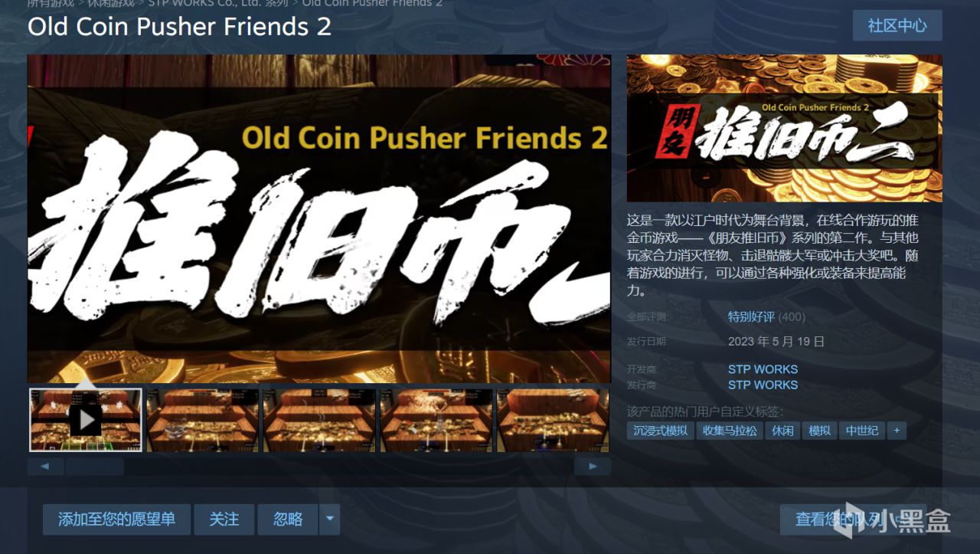980x554 pixels.
Task: Select the fifth gameplay screenshot thumbnail
Action: click(553, 420)
